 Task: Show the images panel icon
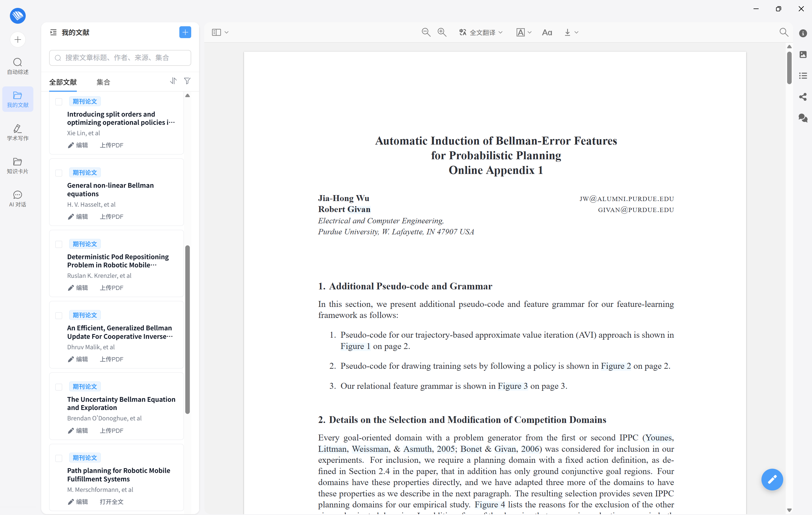coord(803,54)
